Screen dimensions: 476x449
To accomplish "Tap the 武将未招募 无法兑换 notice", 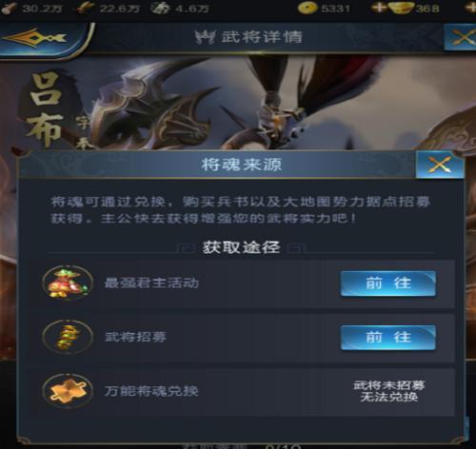I will (x=389, y=391).
